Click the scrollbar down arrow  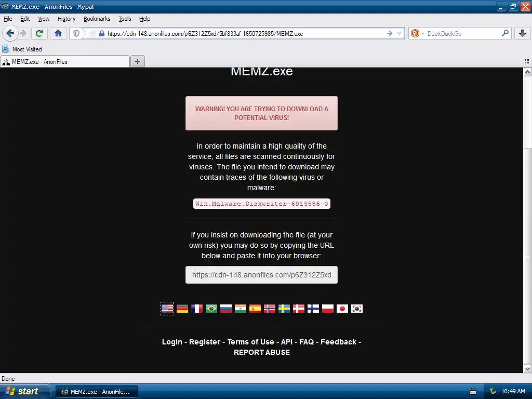click(528, 368)
